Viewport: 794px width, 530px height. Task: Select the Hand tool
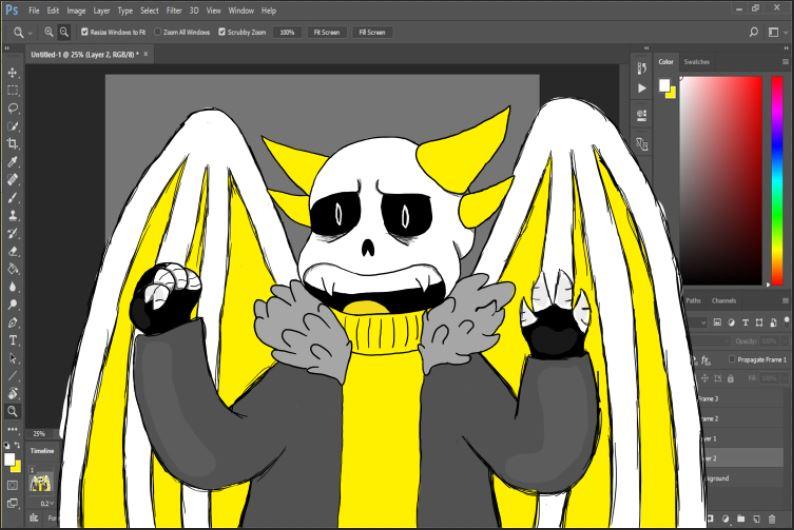(x=13, y=394)
